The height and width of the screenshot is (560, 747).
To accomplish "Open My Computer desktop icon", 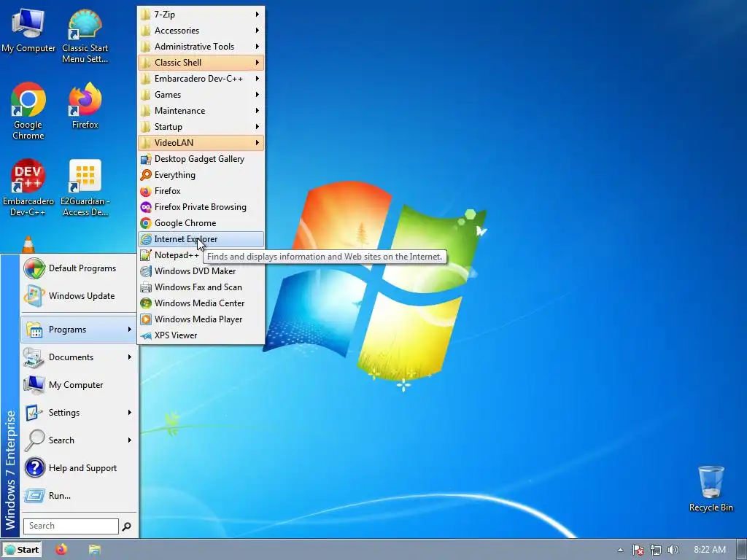I will (28, 31).
